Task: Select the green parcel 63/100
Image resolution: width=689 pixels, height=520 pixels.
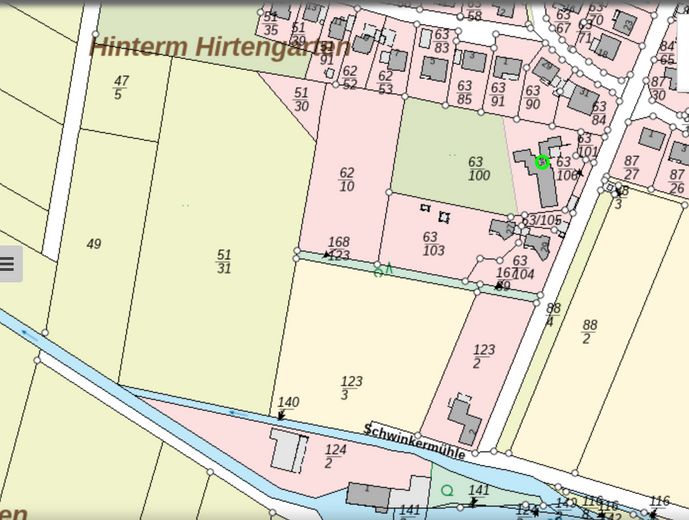Action: (x=478, y=169)
